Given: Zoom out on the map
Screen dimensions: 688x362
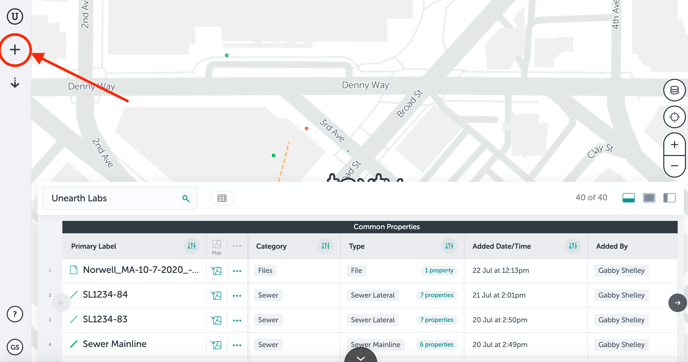Looking at the screenshot, I should click(674, 166).
